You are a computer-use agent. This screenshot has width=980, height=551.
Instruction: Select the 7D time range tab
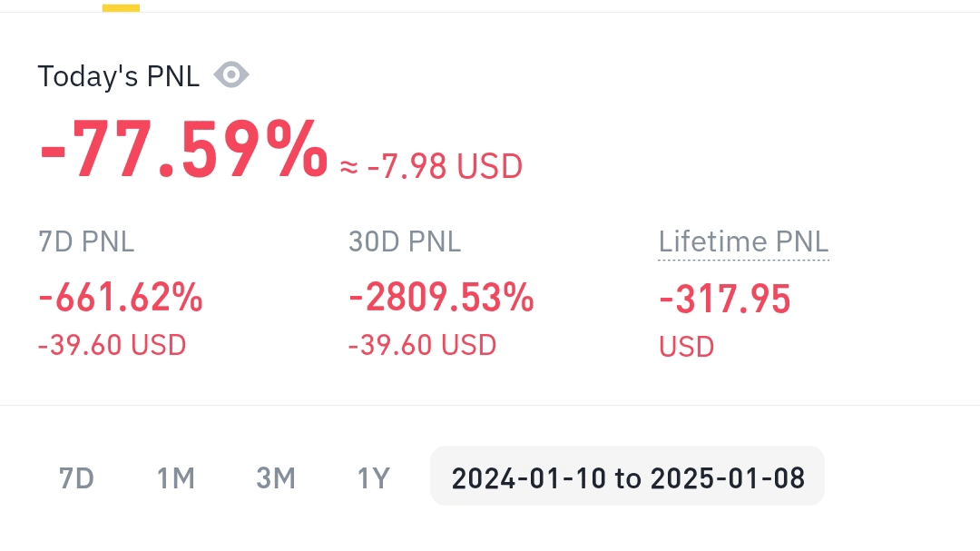click(76, 477)
